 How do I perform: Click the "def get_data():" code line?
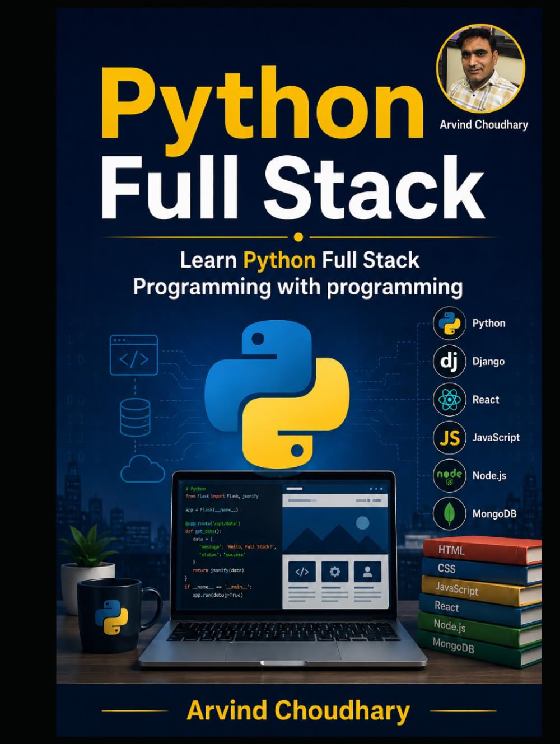click(x=203, y=531)
